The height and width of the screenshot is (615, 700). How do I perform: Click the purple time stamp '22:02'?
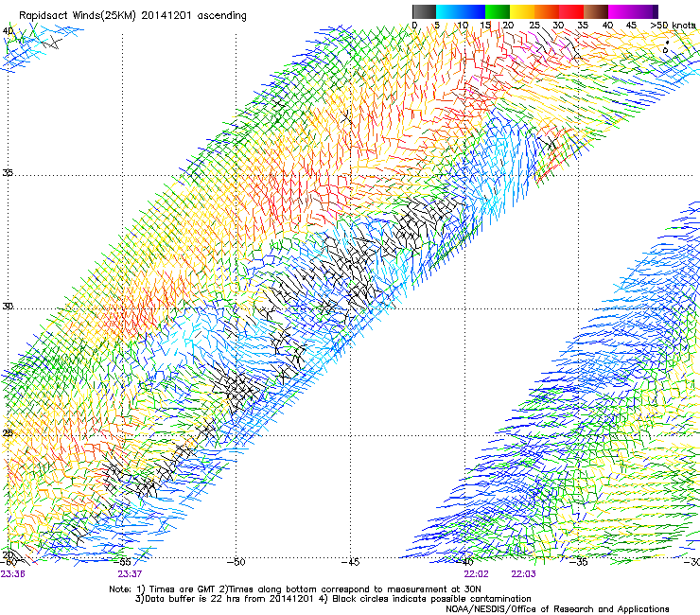[476, 574]
